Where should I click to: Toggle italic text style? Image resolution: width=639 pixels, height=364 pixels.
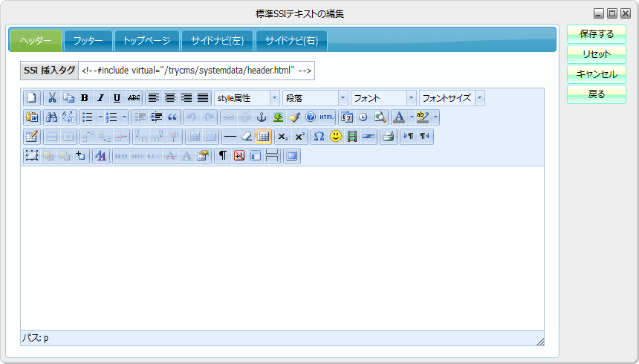[101, 98]
